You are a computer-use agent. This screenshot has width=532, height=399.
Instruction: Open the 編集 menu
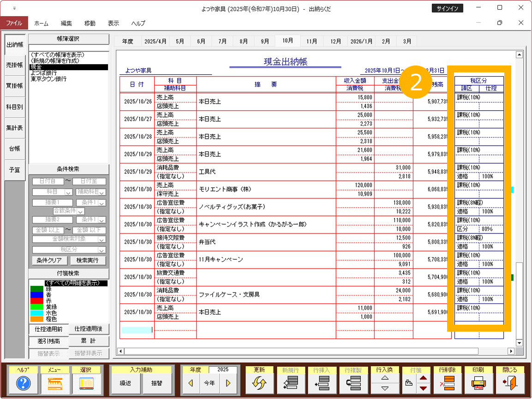(66, 23)
